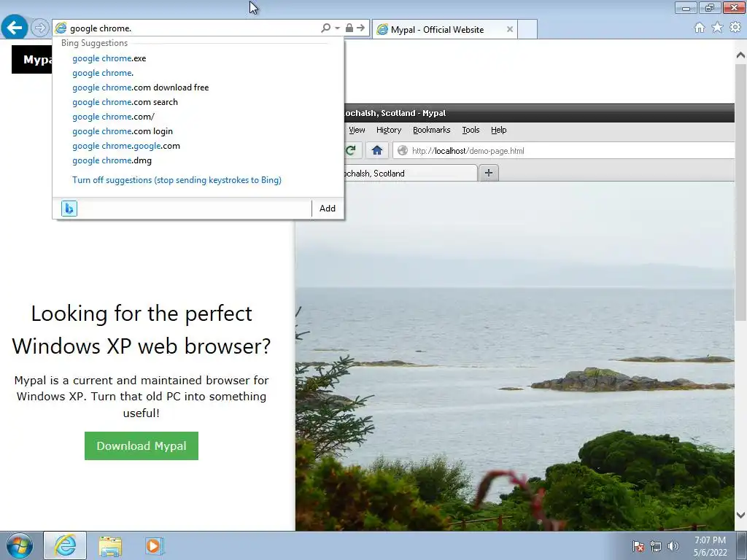The image size is (747, 560).
Task: Click the Bing search provider icon
Action: (x=69, y=209)
